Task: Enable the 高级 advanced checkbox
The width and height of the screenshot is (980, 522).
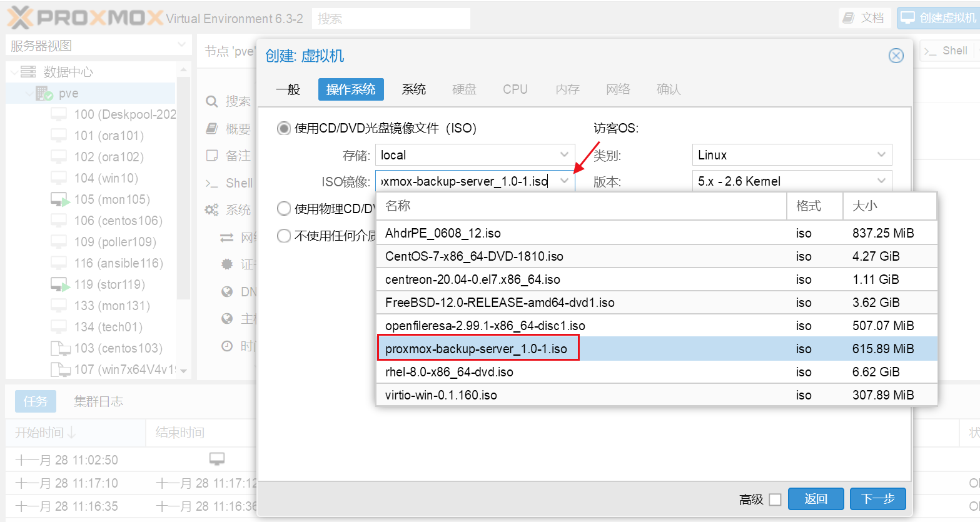Action: point(775,499)
